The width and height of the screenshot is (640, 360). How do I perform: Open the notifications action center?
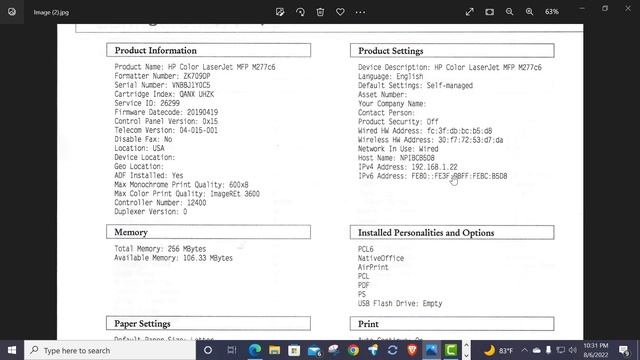click(x=624, y=350)
